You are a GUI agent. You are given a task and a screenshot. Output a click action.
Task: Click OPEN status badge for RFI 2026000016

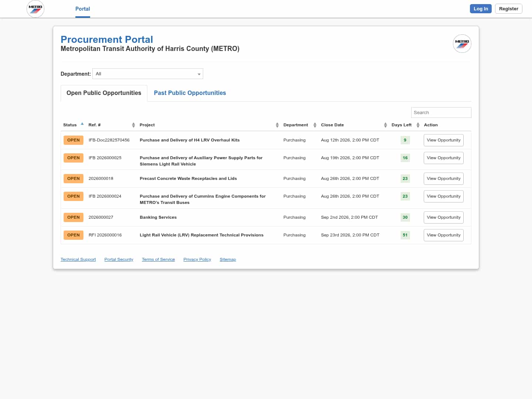74,235
